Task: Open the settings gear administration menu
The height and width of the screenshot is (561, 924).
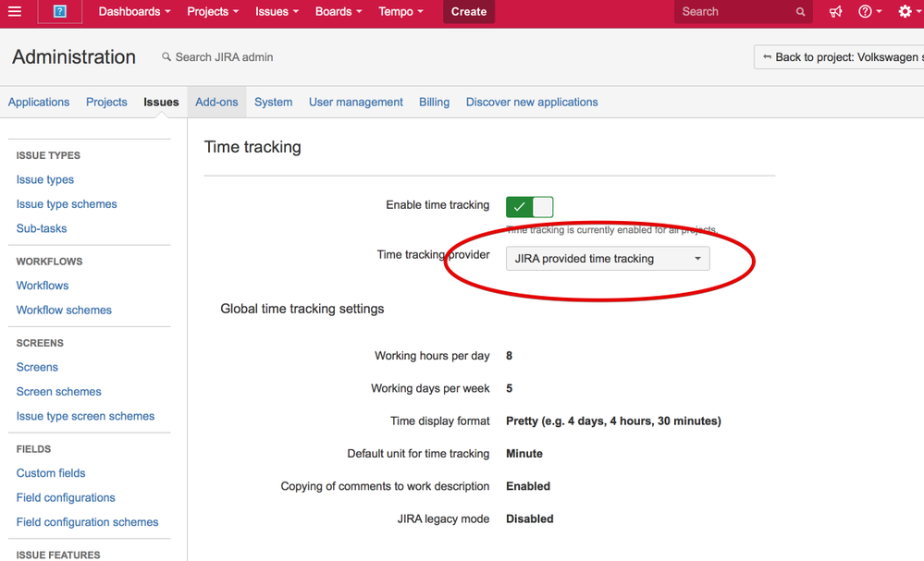Action: point(908,12)
